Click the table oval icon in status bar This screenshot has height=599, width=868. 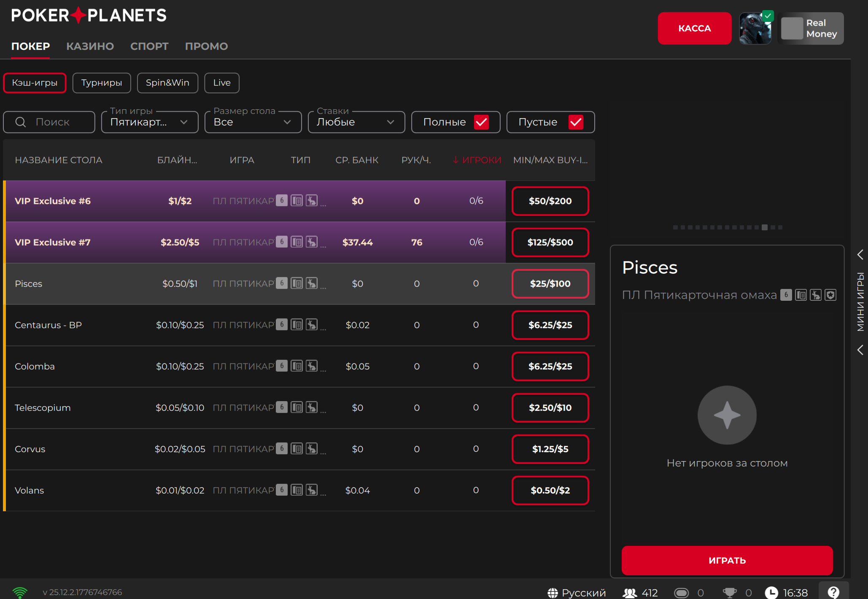click(681, 593)
